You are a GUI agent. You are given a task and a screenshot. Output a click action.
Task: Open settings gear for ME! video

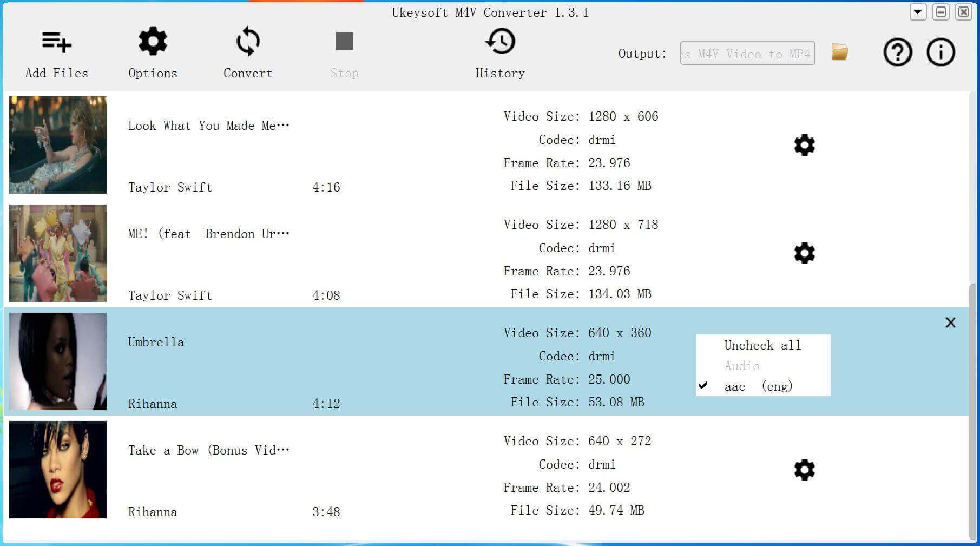[x=804, y=253]
